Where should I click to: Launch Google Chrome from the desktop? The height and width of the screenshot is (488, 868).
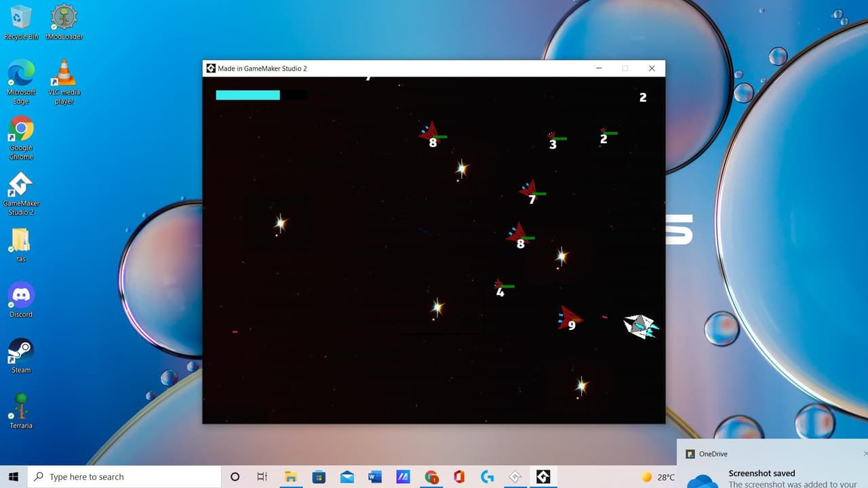pyautogui.click(x=21, y=138)
